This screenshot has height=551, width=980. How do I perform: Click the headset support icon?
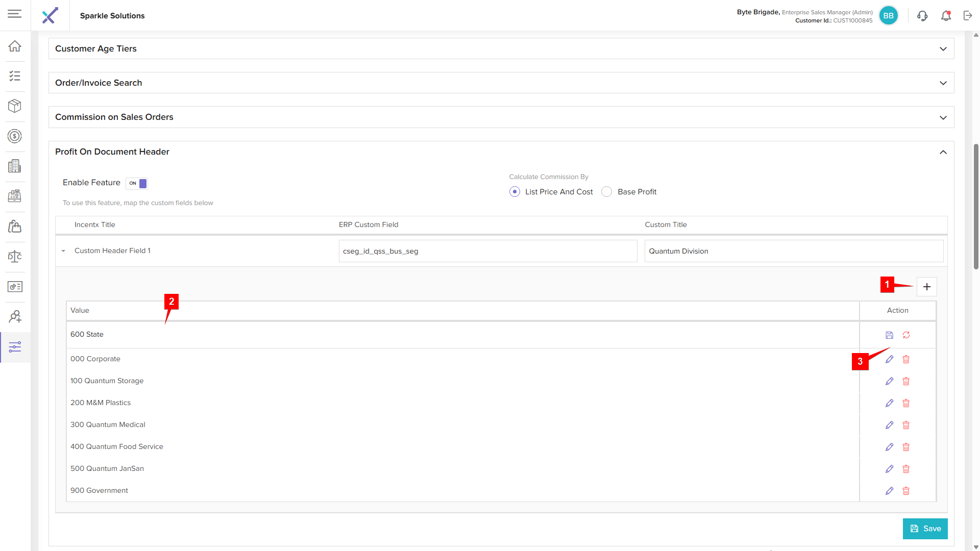[x=922, y=16]
